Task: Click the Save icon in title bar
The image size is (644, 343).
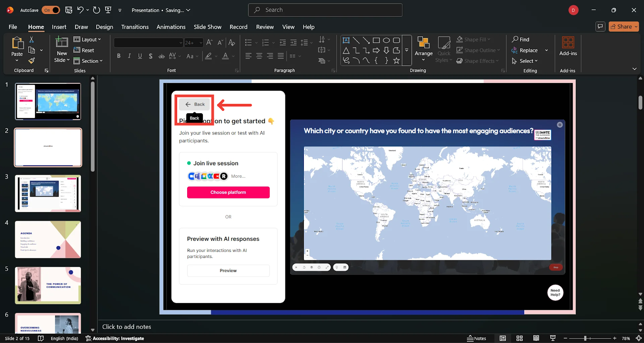Action: click(x=69, y=10)
